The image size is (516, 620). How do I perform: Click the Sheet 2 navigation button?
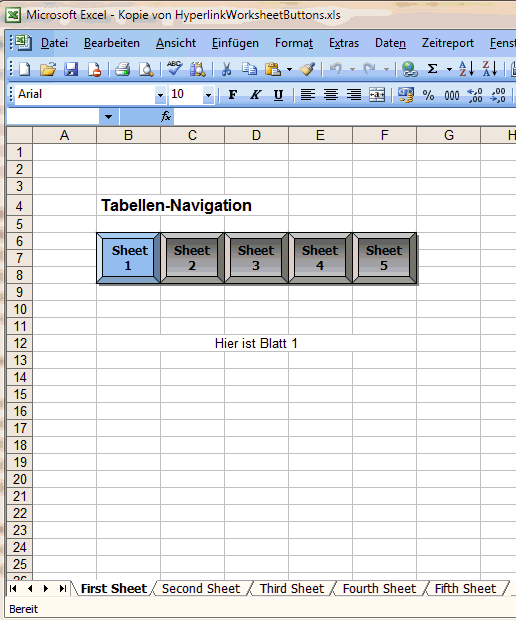pos(192,258)
